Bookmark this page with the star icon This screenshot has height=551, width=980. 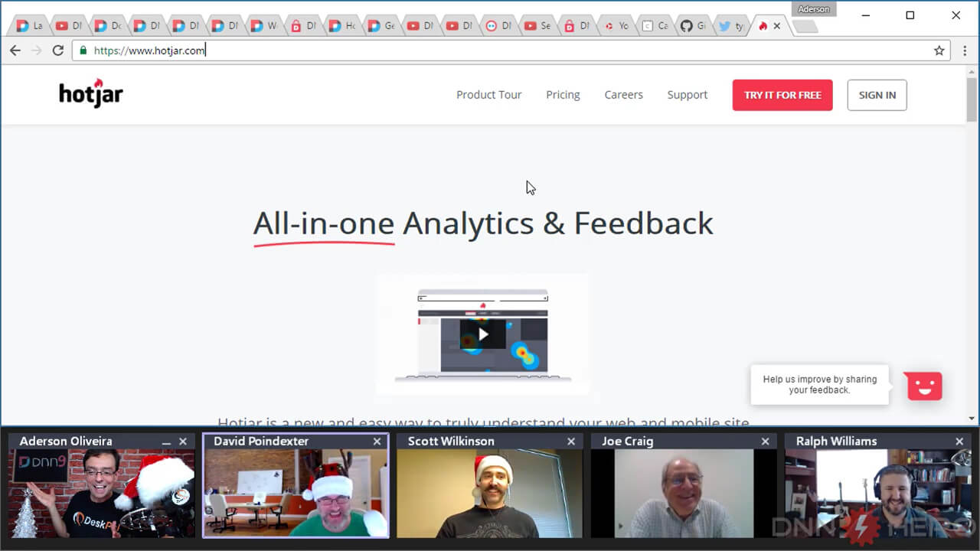[x=939, y=51]
